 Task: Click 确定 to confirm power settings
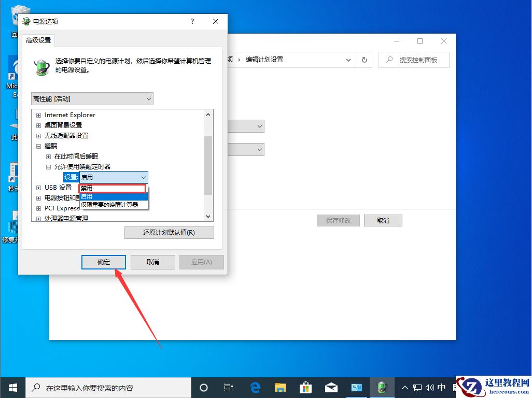pyautogui.click(x=103, y=262)
